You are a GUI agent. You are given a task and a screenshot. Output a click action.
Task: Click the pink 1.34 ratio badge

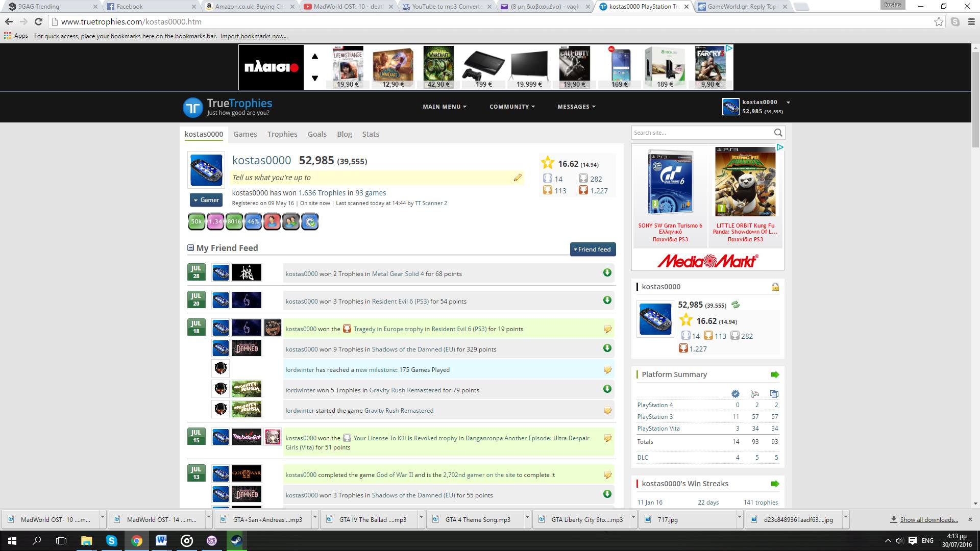click(215, 221)
